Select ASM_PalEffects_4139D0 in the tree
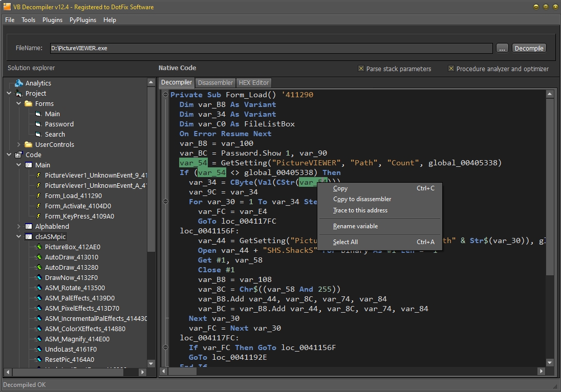The image size is (561, 392). point(79,298)
